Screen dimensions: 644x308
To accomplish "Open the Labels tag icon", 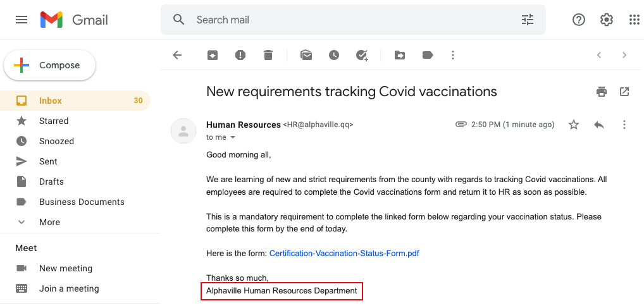I will click(x=428, y=55).
